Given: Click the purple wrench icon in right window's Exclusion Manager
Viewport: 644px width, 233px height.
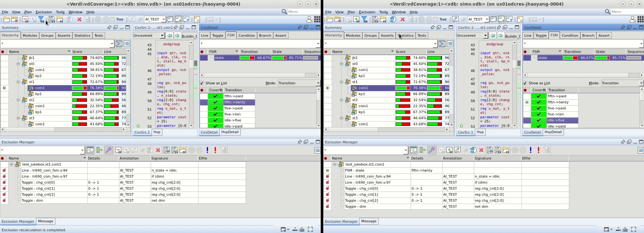Looking at the screenshot, I should (432, 150).
